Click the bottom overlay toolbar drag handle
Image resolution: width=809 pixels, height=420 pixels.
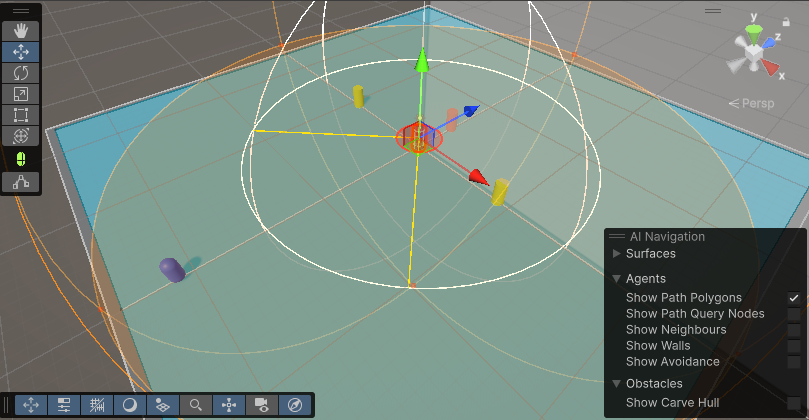(6, 405)
